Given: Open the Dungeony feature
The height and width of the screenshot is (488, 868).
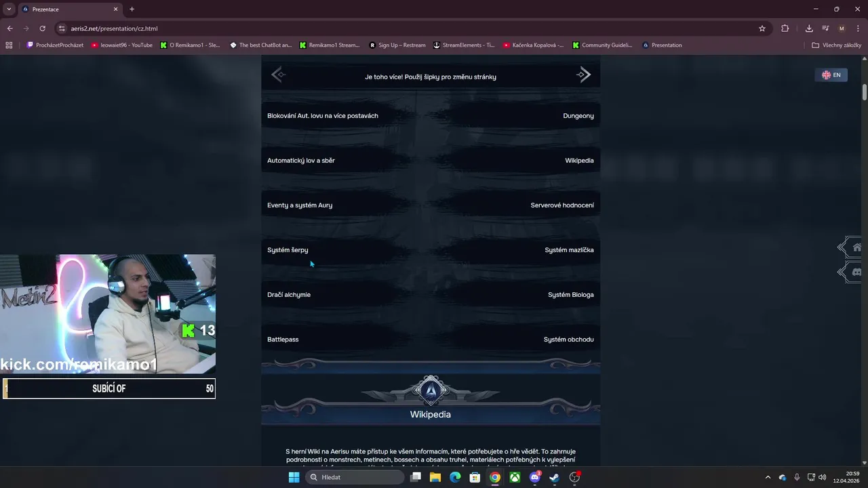Looking at the screenshot, I should [578, 116].
